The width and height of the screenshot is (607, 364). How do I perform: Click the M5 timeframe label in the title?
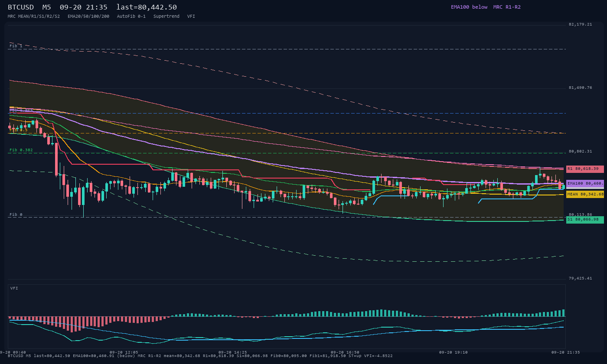[x=47, y=7]
